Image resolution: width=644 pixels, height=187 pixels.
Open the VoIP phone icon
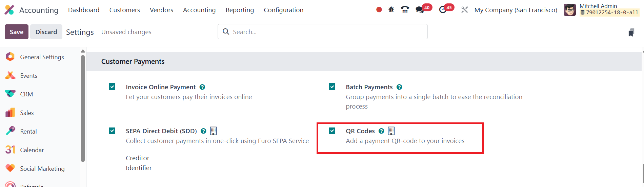405,10
